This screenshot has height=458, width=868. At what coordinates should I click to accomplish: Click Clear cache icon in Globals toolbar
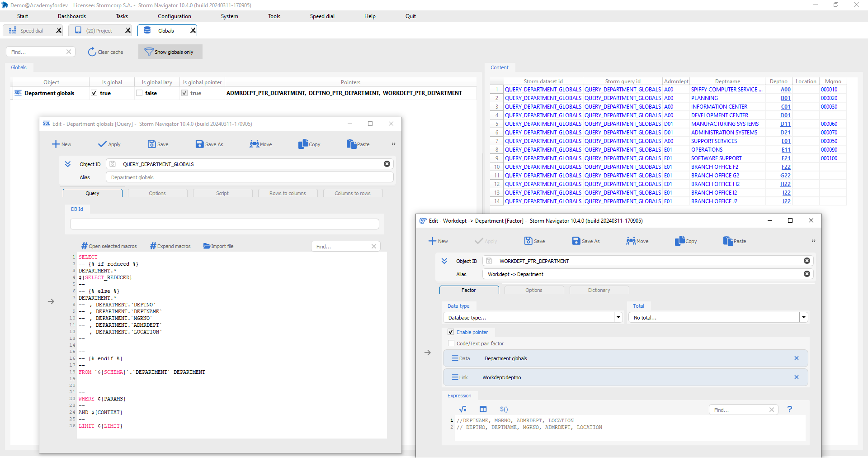(92, 52)
